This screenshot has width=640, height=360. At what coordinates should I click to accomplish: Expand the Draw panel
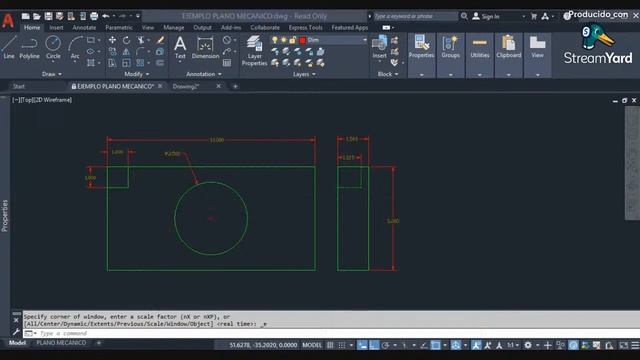click(52, 74)
